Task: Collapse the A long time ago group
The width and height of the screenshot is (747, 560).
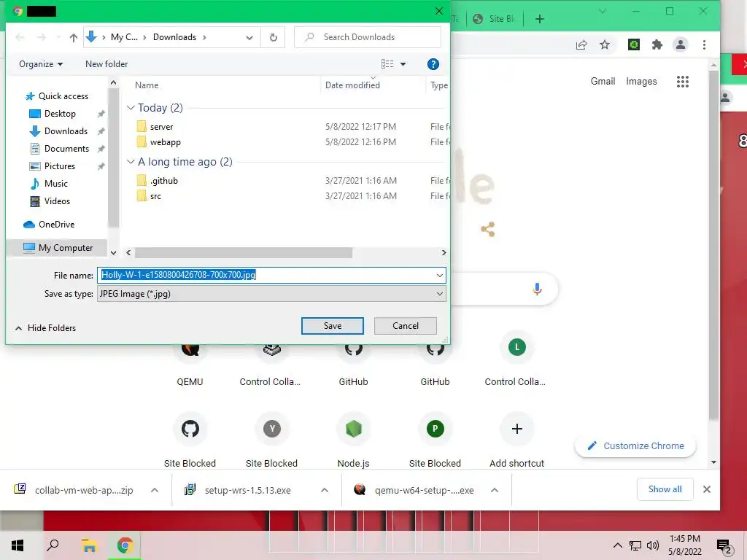Action: [131, 162]
